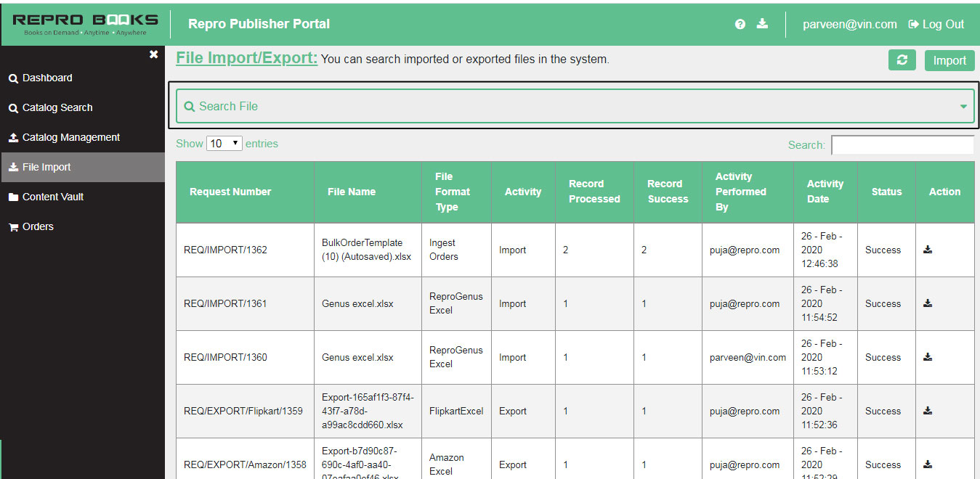Click the Repro Books logo
Image resolution: width=980 pixels, height=479 pixels.
[x=82, y=22]
